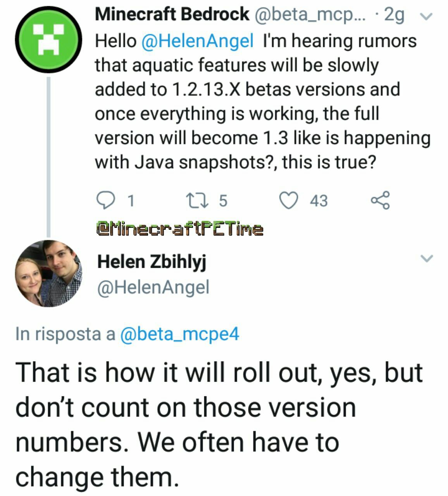Click the @HelenAngel handle under Helen's name
This screenshot has height=496, width=448.
tap(153, 287)
